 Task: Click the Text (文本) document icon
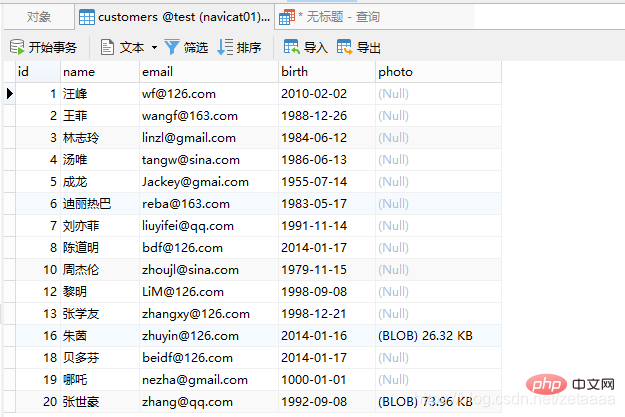tap(107, 47)
